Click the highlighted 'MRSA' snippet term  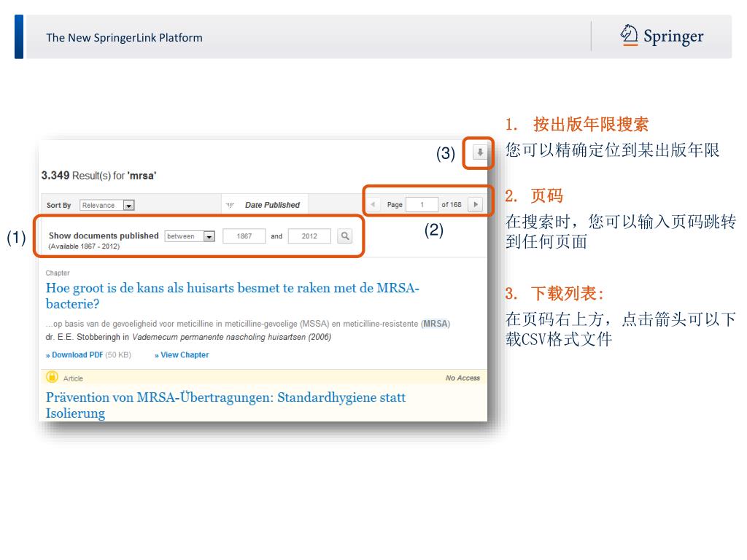click(x=436, y=324)
